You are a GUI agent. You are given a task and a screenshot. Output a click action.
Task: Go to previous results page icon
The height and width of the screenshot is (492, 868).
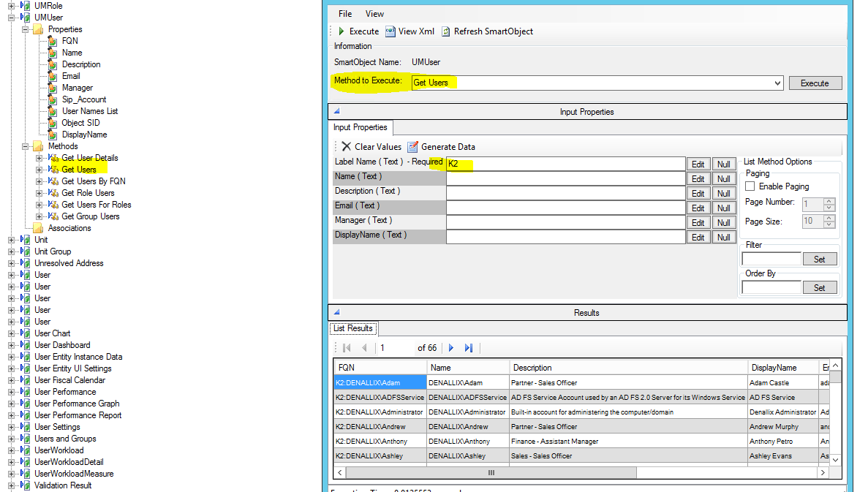[x=364, y=348]
